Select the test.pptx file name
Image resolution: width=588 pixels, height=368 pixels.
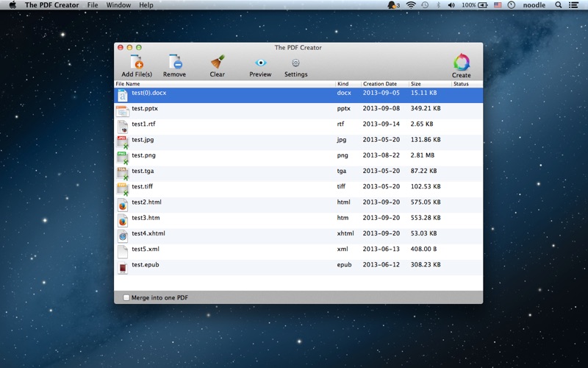coord(145,108)
